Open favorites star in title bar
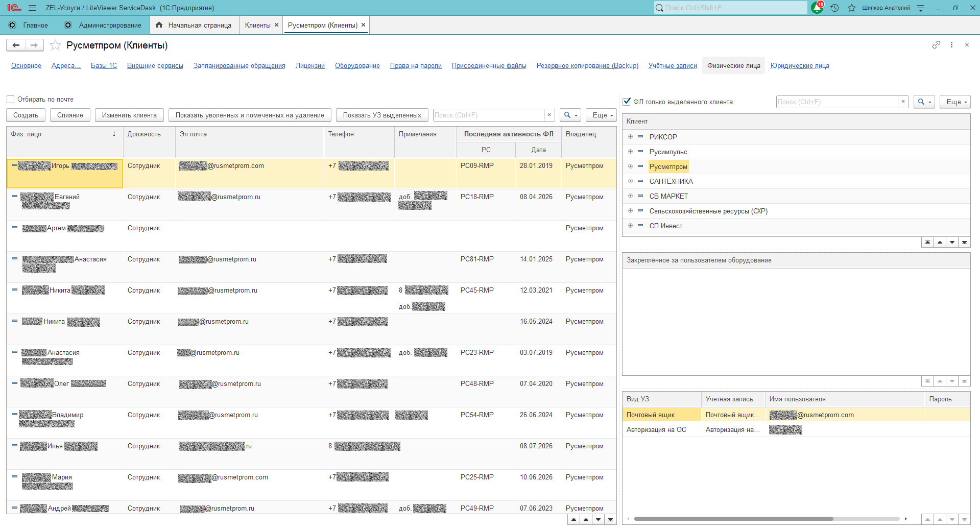This screenshot has height=530, width=980. 852,8
